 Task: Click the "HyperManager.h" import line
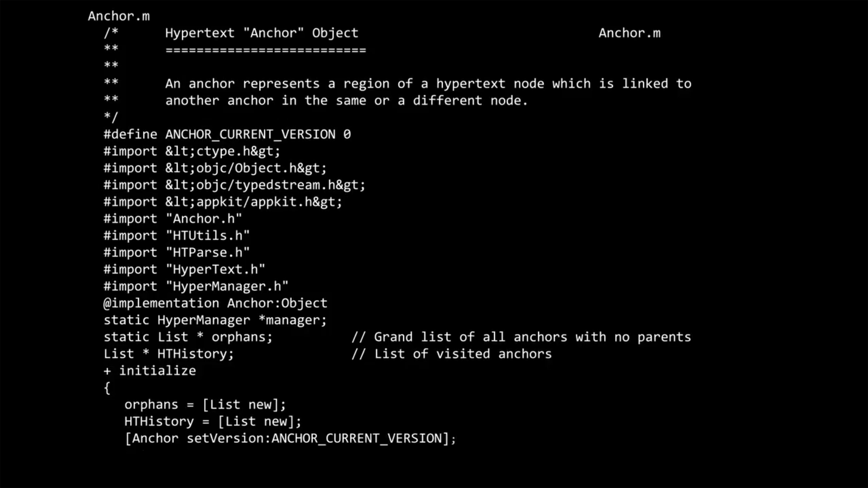[196, 286]
